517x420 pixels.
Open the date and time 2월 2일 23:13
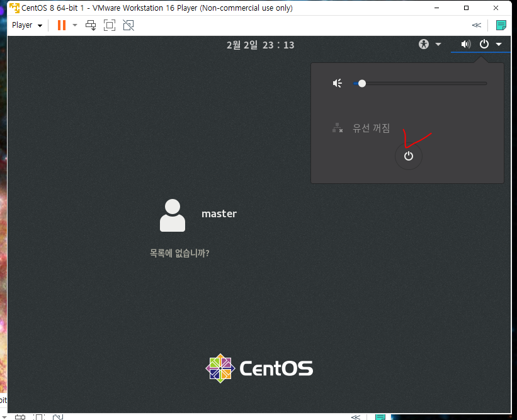tap(260, 45)
